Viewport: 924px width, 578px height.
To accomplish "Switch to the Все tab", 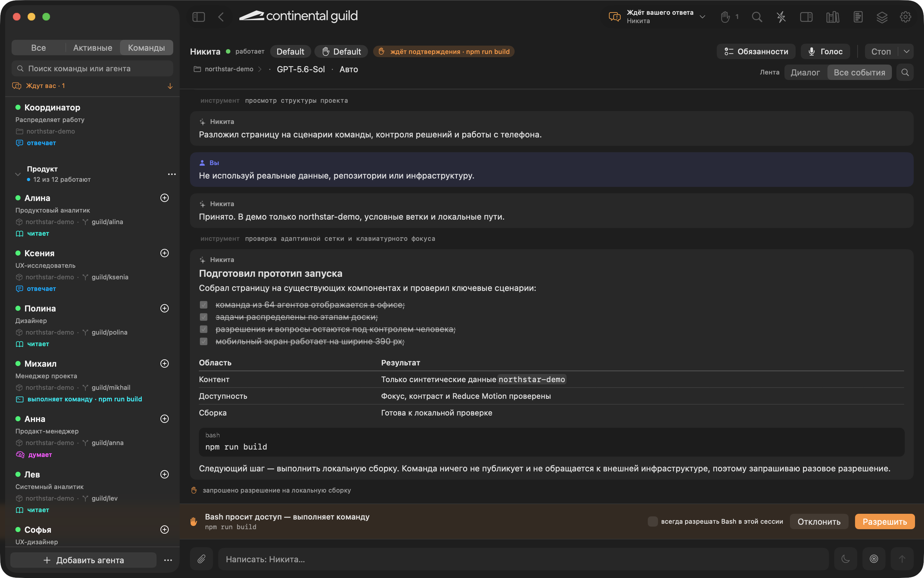I will pyautogui.click(x=38, y=48).
